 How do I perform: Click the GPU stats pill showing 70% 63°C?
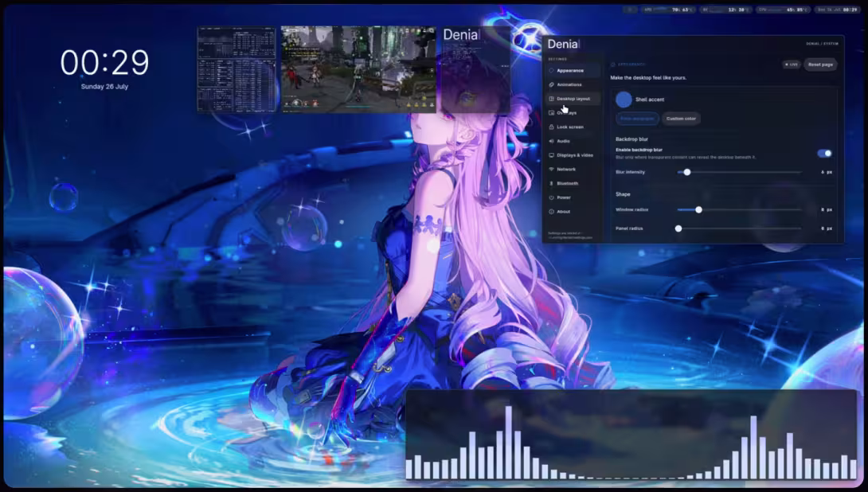[x=668, y=10]
